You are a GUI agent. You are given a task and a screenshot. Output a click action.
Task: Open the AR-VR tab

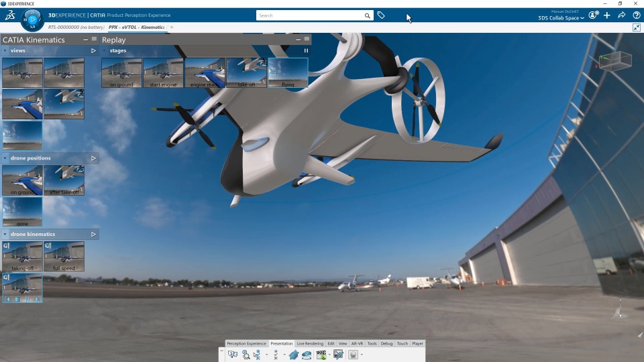pyautogui.click(x=357, y=343)
